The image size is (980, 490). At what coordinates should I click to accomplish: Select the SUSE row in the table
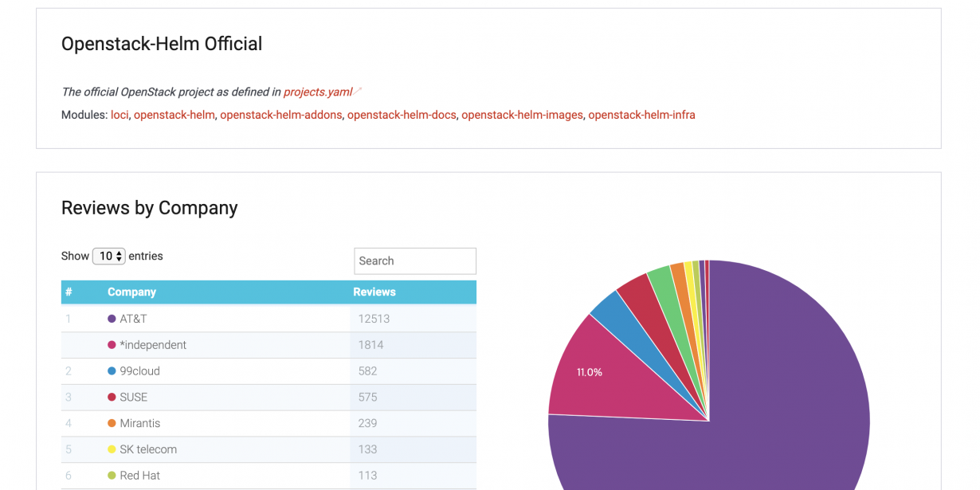pyautogui.click(x=239, y=397)
